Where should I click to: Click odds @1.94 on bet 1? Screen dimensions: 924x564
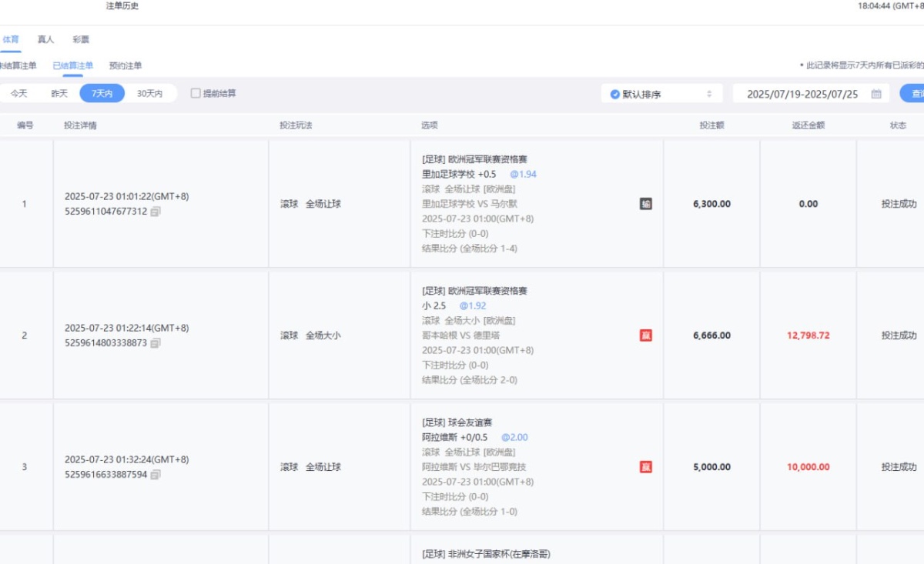(x=523, y=175)
